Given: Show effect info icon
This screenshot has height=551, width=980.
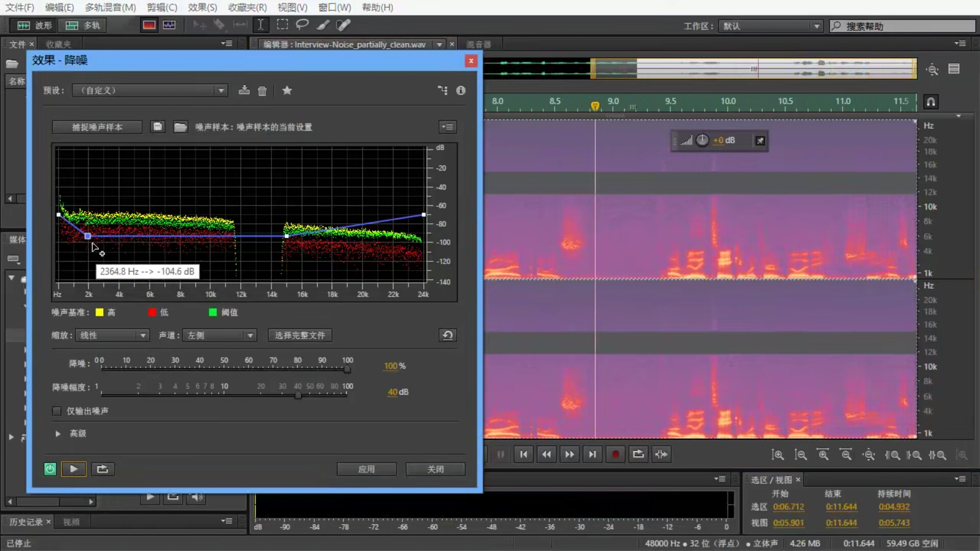Looking at the screenshot, I should [461, 90].
